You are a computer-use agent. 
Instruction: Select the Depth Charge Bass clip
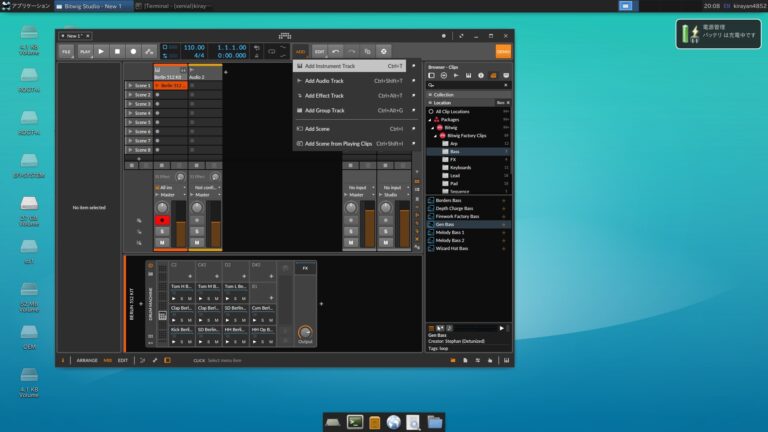coord(469,208)
